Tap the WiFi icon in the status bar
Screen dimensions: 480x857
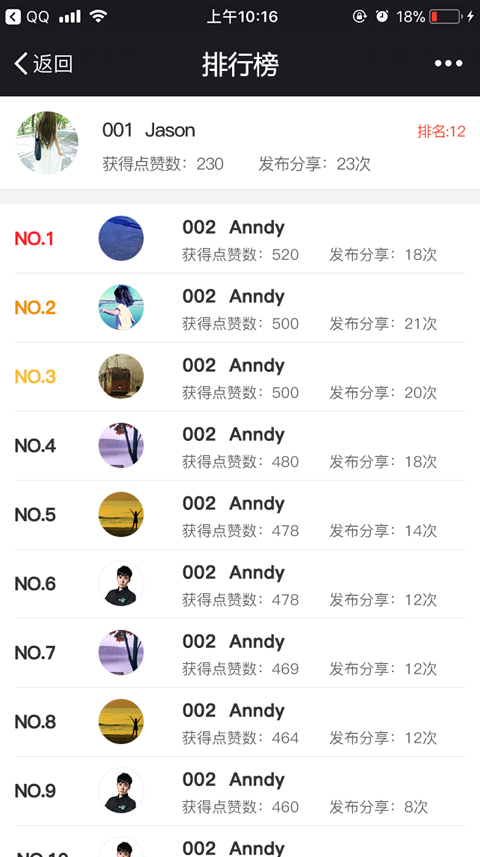(98, 16)
